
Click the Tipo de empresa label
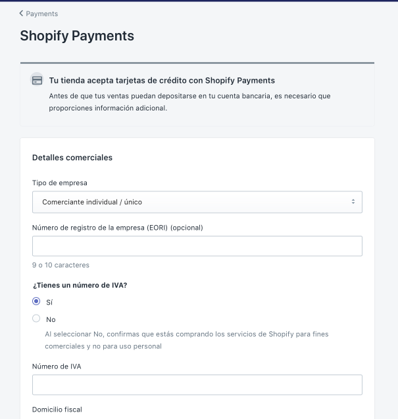(60, 183)
